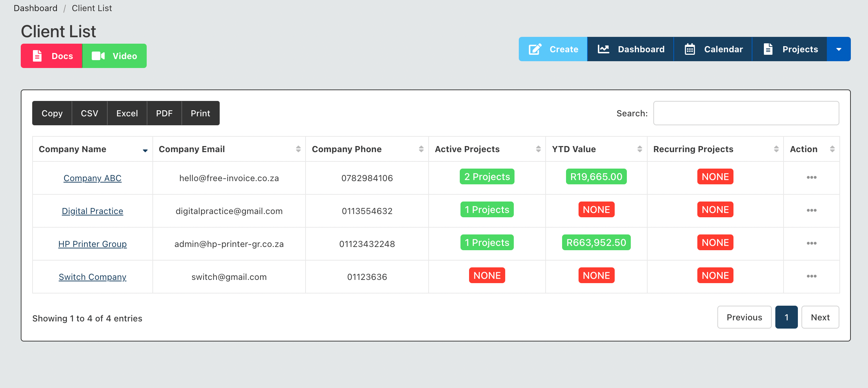868x388 pixels.
Task: Expand YTD Value column sorter
Action: [639, 149]
